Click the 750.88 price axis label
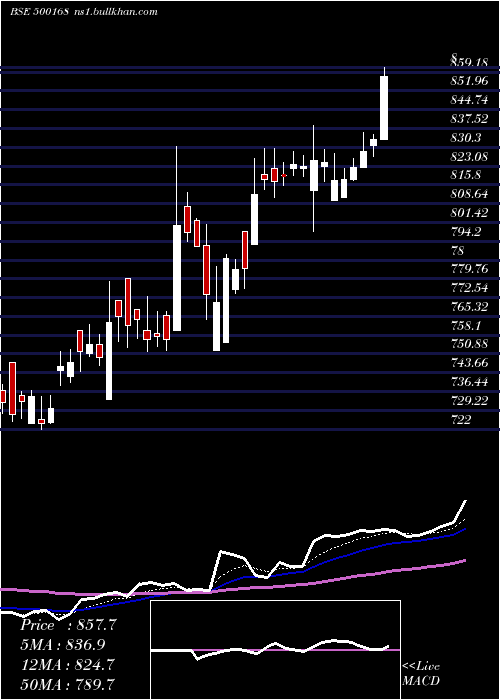 tap(469, 344)
